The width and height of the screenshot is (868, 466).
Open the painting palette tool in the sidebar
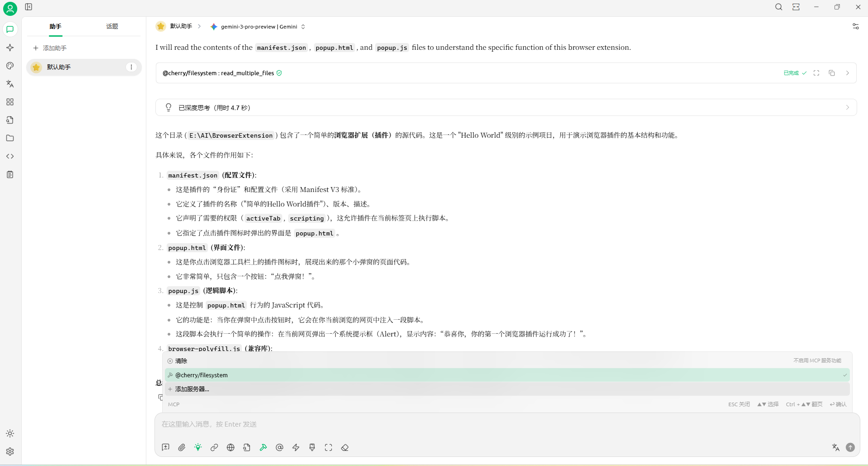10,66
